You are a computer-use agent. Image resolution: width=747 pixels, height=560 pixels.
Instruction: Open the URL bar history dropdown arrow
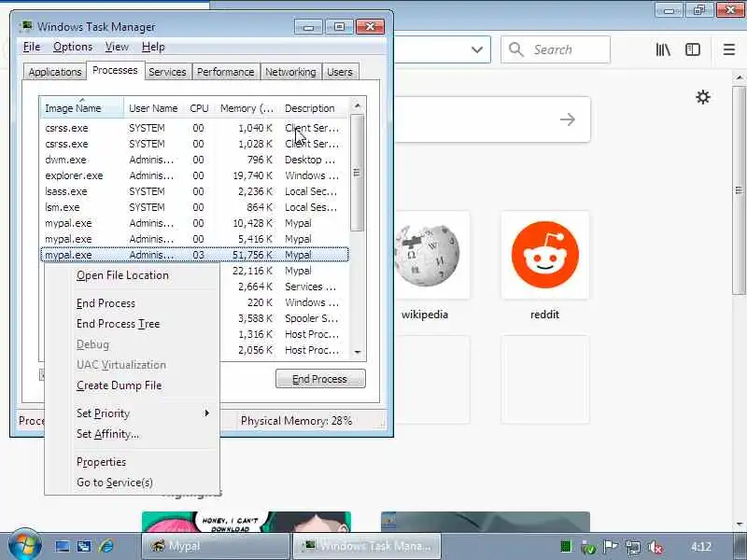pos(477,49)
